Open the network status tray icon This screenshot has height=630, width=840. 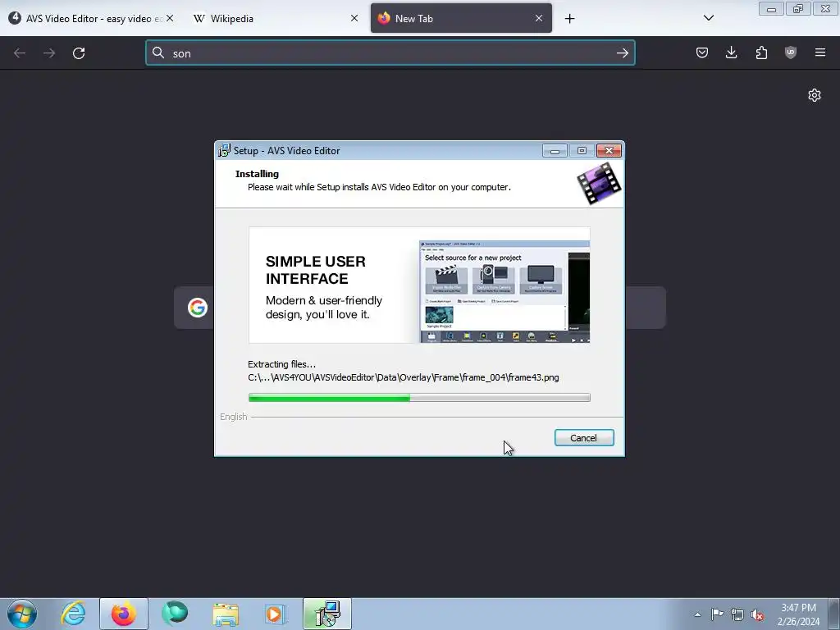[x=737, y=614]
